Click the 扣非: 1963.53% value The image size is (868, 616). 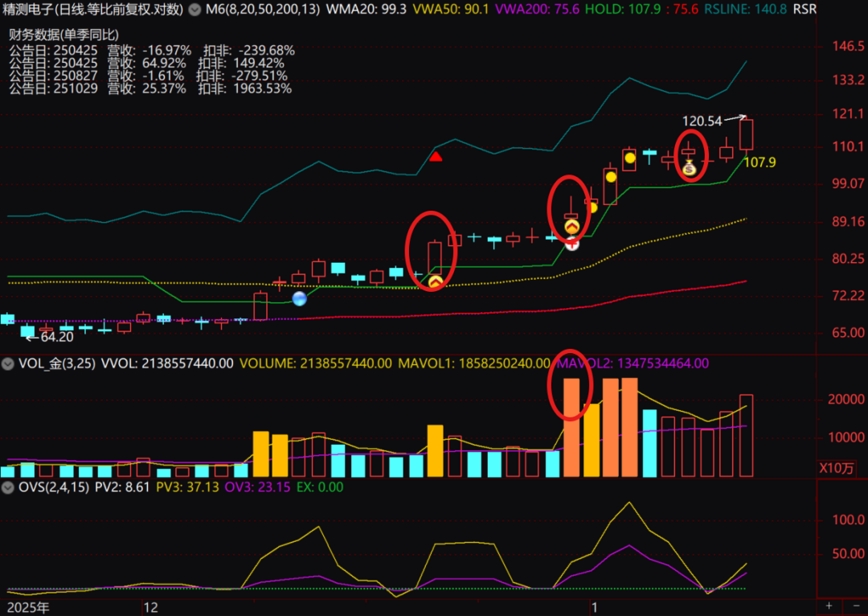tap(244, 88)
